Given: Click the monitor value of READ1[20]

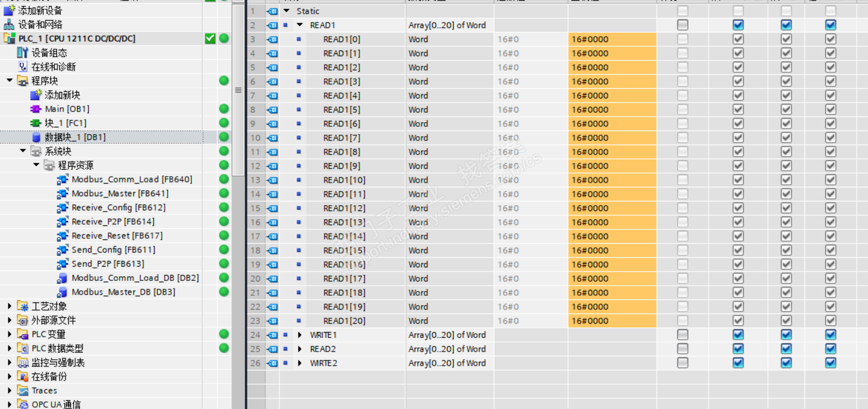Looking at the screenshot, I should pos(612,321).
